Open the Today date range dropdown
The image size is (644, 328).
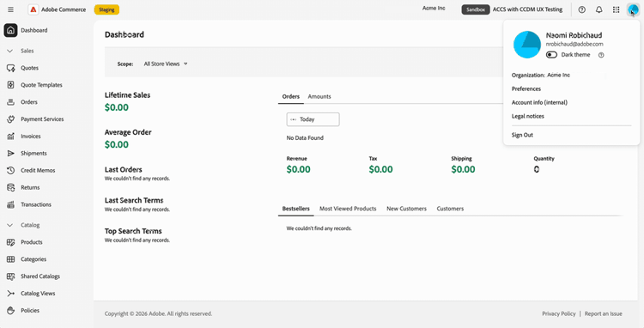[x=313, y=119]
